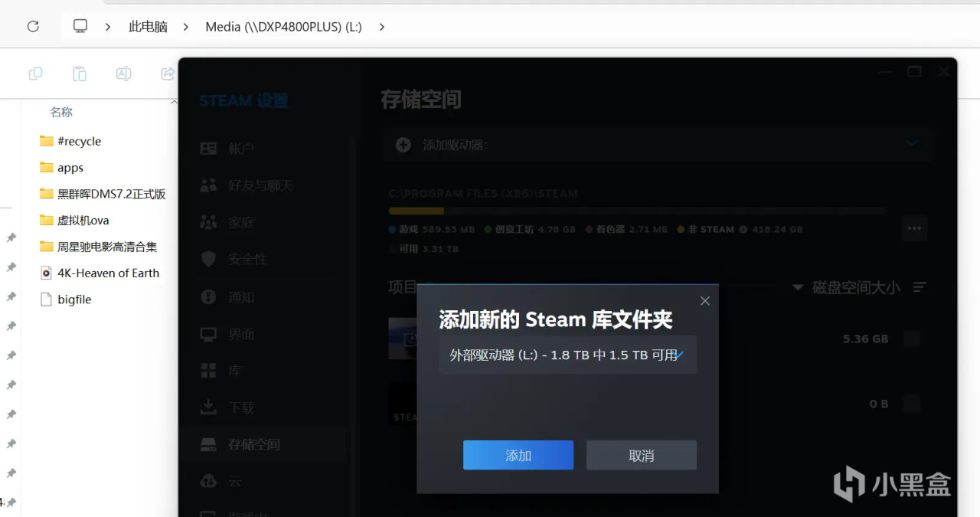
Task: Click the plus icon beside 添加驱动器
Action: point(403,144)
